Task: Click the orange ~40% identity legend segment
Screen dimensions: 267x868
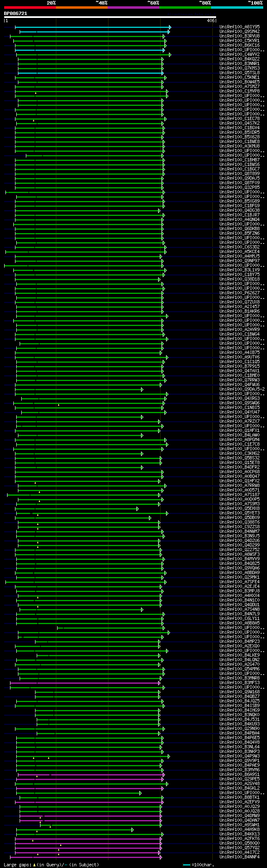Action: pyautogui.click(x=81, y=8)
